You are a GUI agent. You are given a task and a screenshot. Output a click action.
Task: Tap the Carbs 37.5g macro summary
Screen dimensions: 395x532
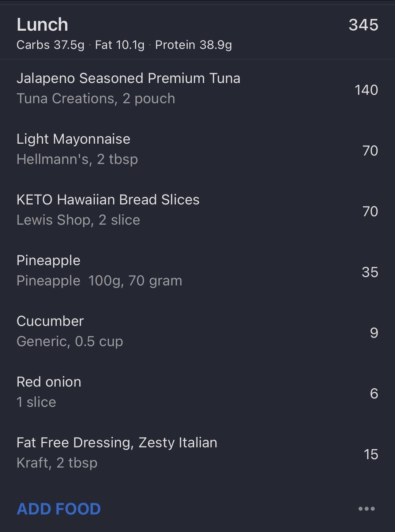pyautogui.click(x=50, y=45)
